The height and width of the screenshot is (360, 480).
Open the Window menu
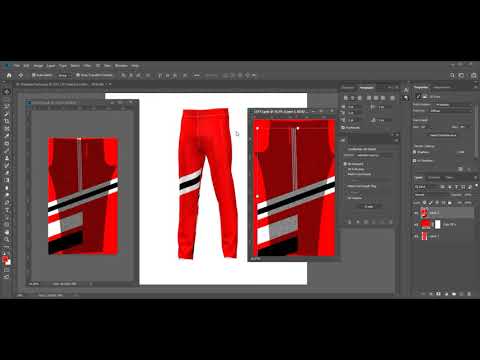coord(121,66)
